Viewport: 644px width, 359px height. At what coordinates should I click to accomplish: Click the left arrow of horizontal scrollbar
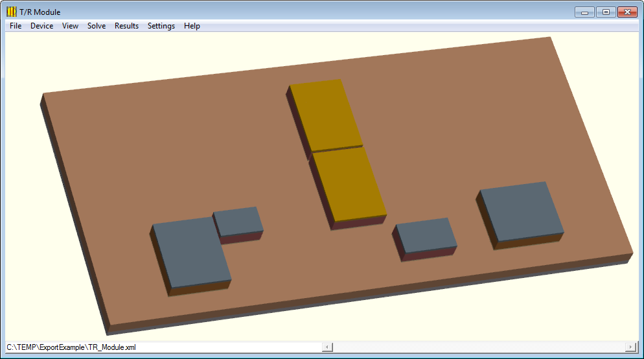tap(327, 347)
